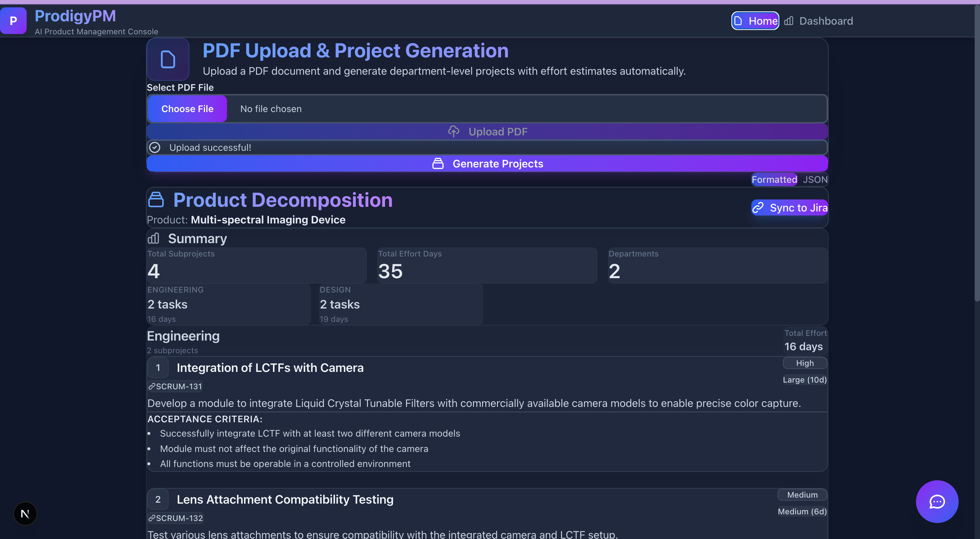Click the ProdigyPM purple P logo
980x539 pixels.
pos(13,21)
